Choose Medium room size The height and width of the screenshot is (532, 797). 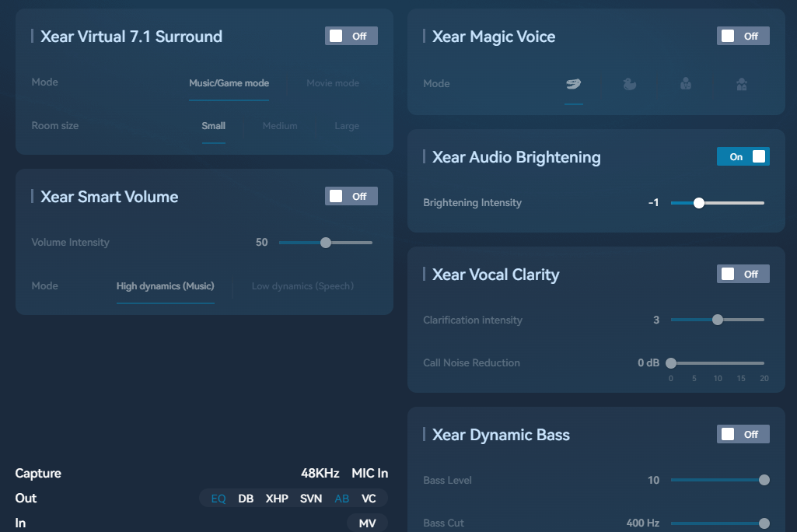click(x=280, y=126)
